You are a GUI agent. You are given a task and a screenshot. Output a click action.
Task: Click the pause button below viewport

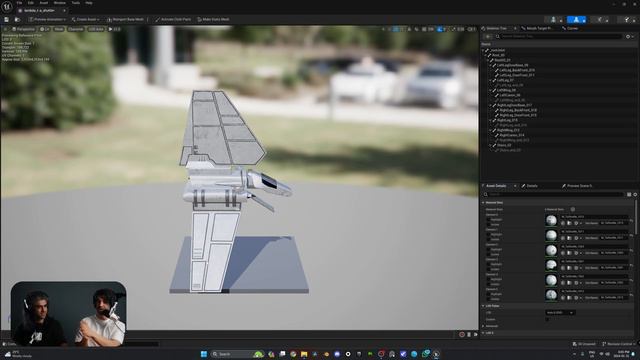click(x=469, y=334)
